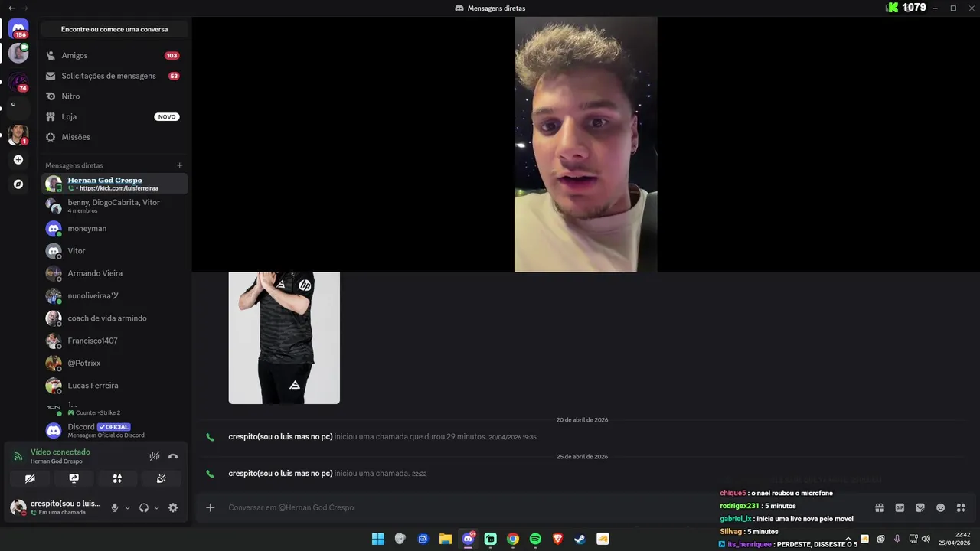Open Solicitações de mensagens

pyautogui.click(x=114, y=76)
